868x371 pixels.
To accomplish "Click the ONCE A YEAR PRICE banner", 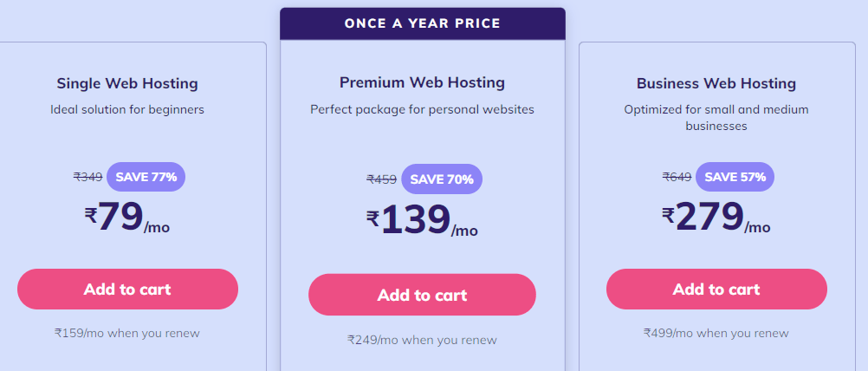I will (x=422, y=23).
